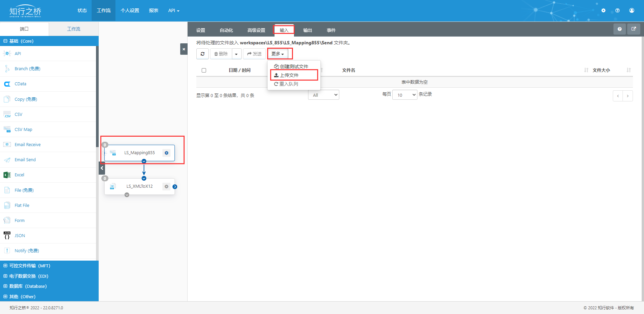This screenshot has height=314, width=644.
Task: Click the refresh icon button in toolbar
Action: (x=202, y=54)
